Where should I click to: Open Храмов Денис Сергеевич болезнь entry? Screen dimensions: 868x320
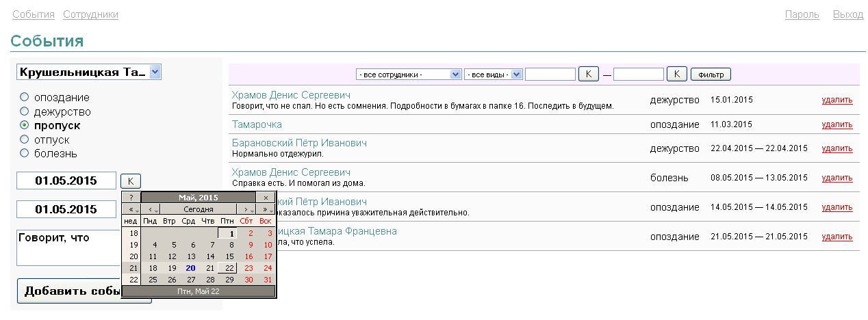click(291, 172)
